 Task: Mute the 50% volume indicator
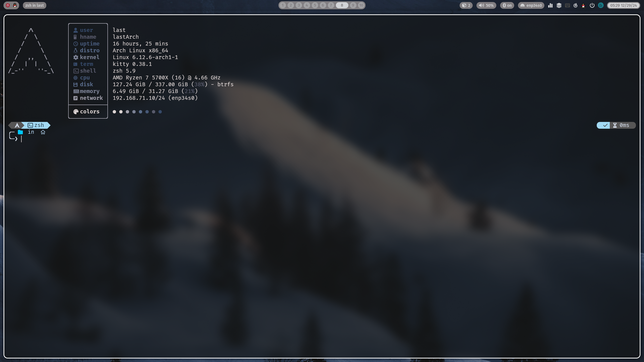click(x=486, y=5)
